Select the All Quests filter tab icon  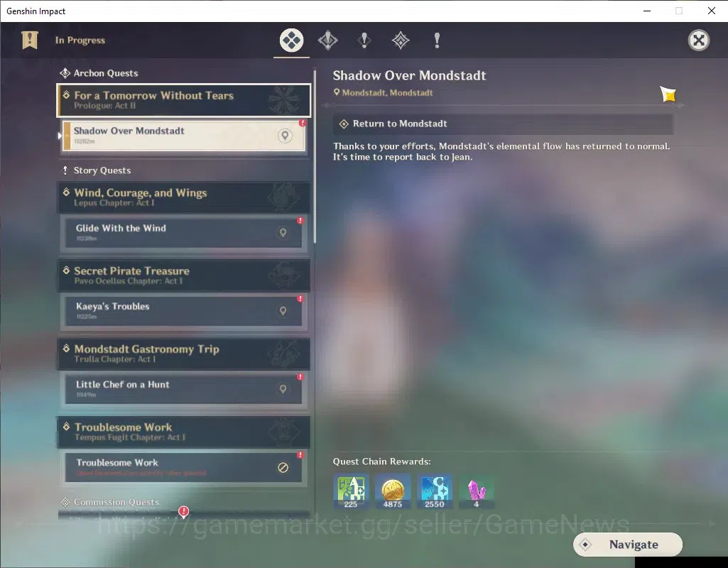point(292,40)
